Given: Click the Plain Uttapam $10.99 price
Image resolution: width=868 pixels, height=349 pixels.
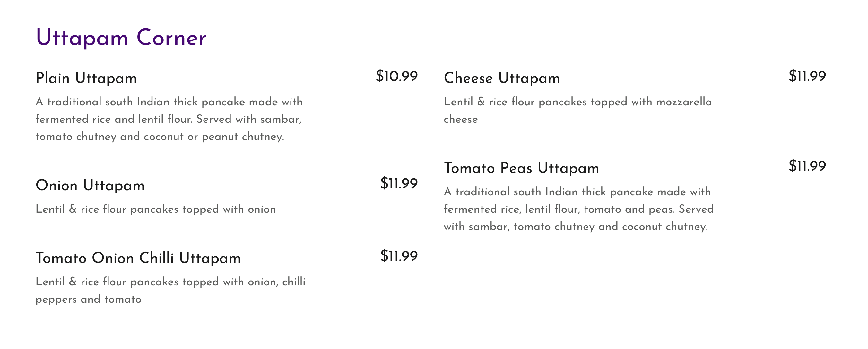Looking at the screenshot, I should [x=396, y=76].
